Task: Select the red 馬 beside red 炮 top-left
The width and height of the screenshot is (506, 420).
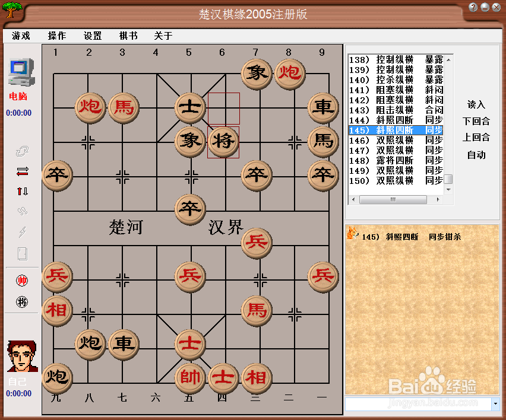Action: [124, 107]
